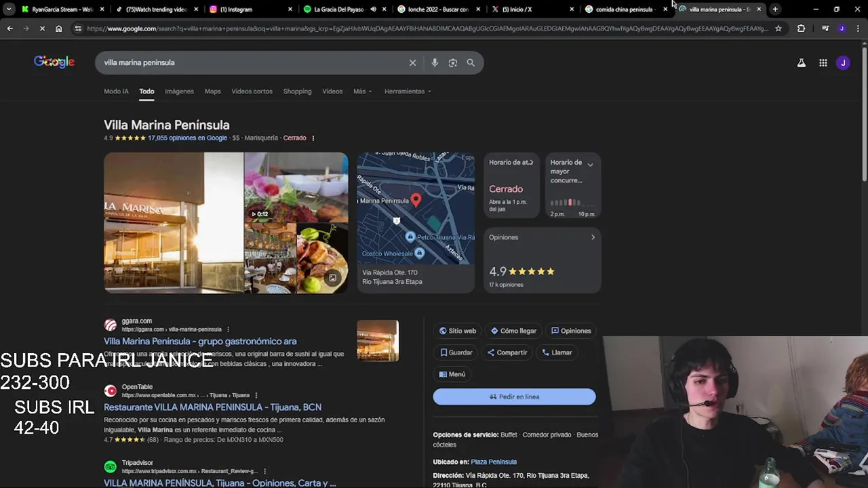
Task: Click Llamar call button
Action: [x=557, y=352]
